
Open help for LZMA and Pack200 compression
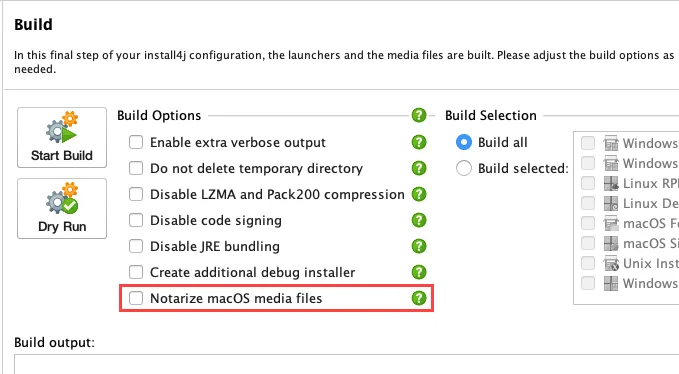419,194
